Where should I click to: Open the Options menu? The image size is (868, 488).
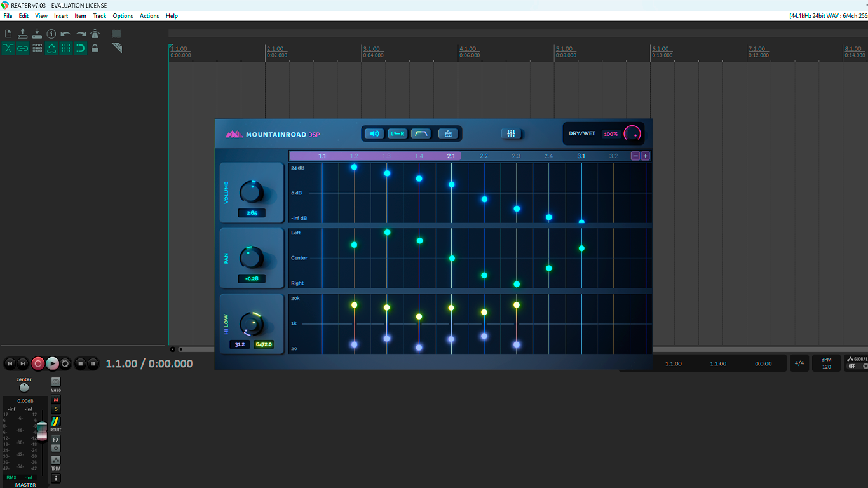coord(123,16)
